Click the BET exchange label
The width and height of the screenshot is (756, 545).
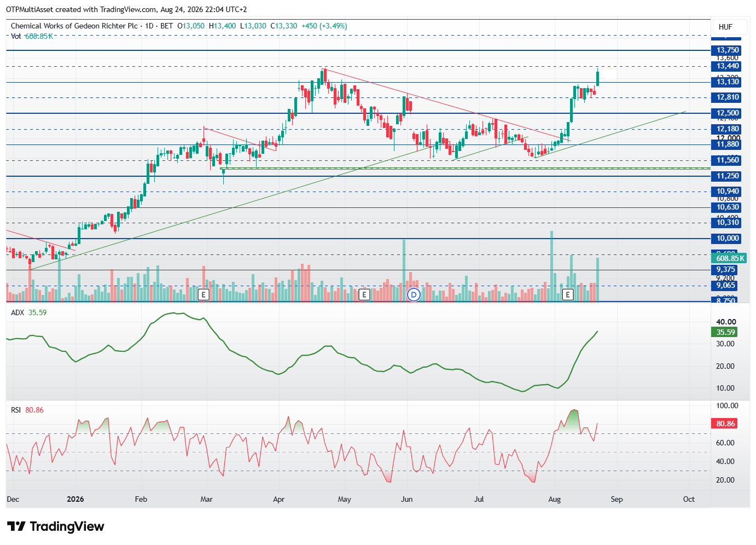[167, 26]
